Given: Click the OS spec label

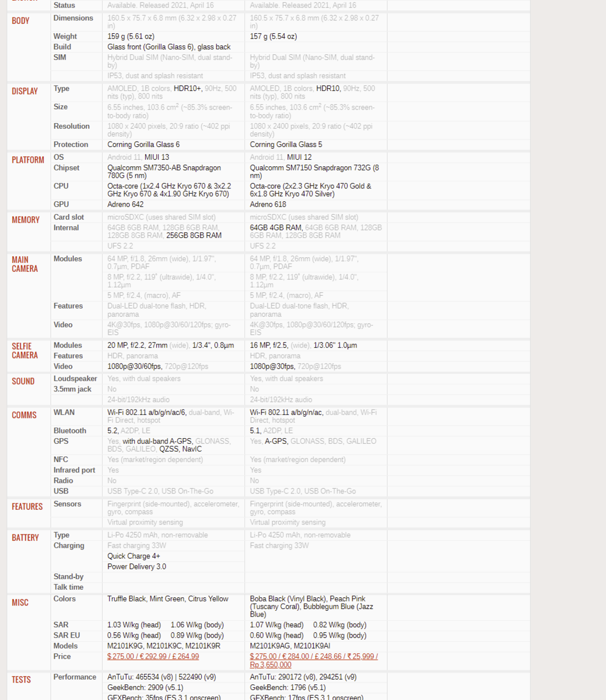Looking at the screenshot, I should coord(59,157).
